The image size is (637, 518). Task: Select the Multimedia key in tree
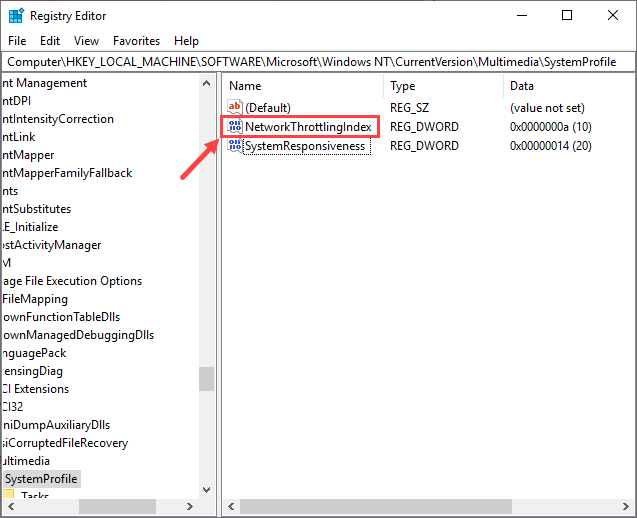click(26, 461)
